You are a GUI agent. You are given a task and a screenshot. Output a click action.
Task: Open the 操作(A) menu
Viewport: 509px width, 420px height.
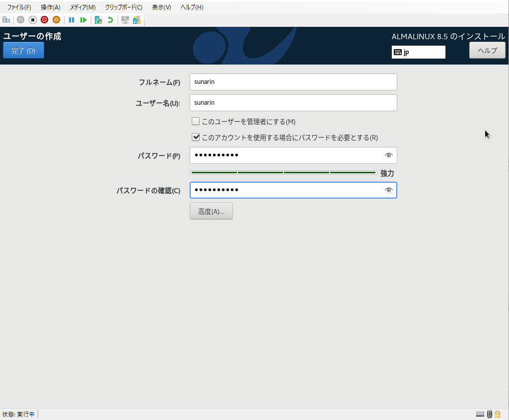51,7
